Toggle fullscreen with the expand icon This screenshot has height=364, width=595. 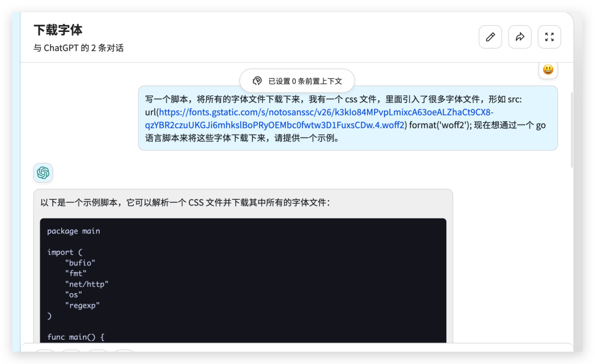(x=549, y=37)
